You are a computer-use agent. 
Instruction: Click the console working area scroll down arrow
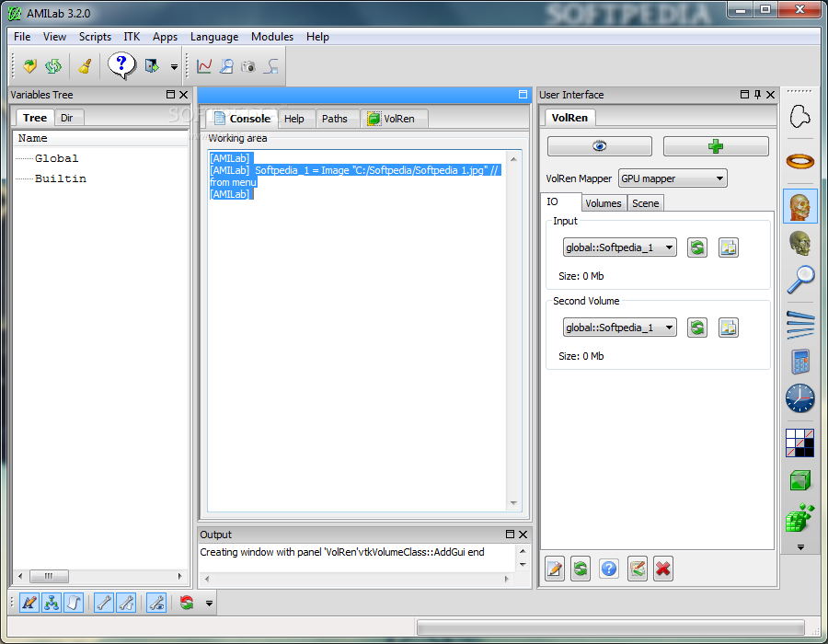pos(513,503)
